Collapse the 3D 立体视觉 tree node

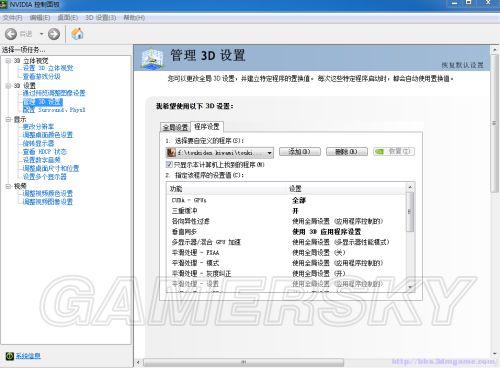(8, 61)
